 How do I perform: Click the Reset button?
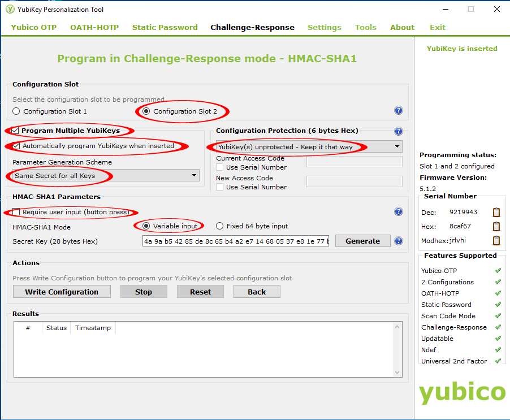click(200, 292)
